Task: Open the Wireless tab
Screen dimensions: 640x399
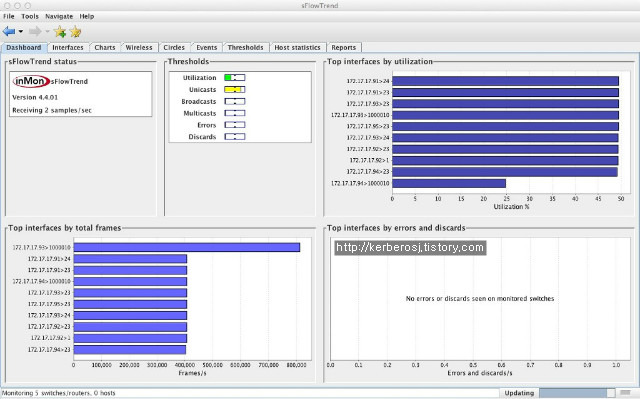Action: click(139, 47)
